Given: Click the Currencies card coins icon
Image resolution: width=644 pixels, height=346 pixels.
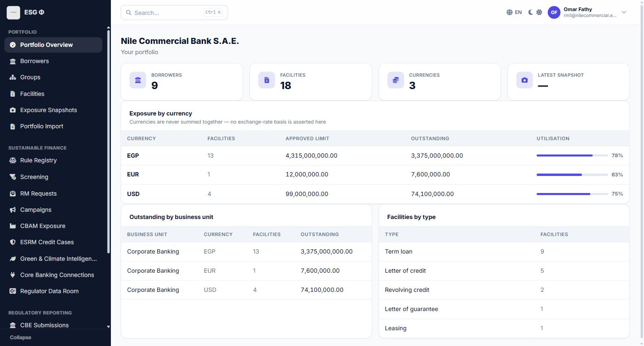Looking at the screenshot, I should pyautogui.click(x=396, y=80).
